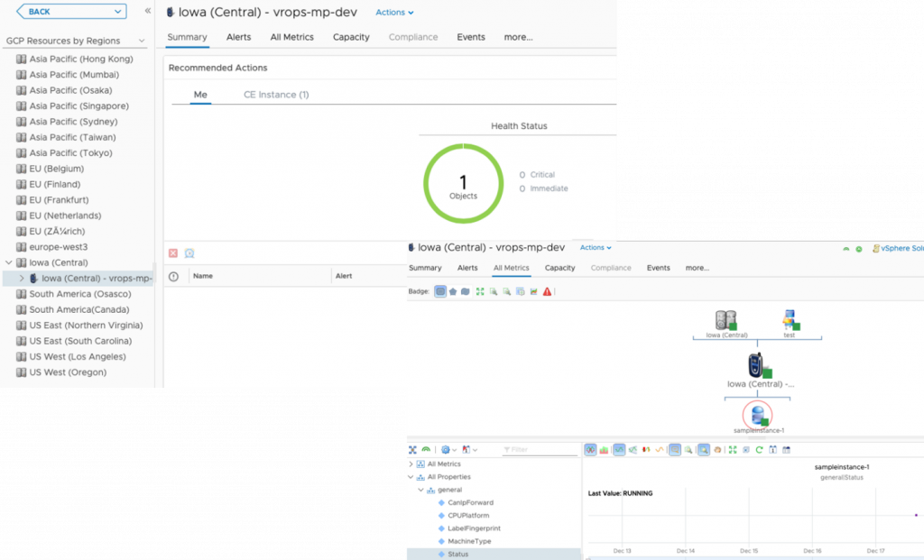Open the CE Instance (1) tab
This screenshot has width=924, height=560.
click(276, 95)
